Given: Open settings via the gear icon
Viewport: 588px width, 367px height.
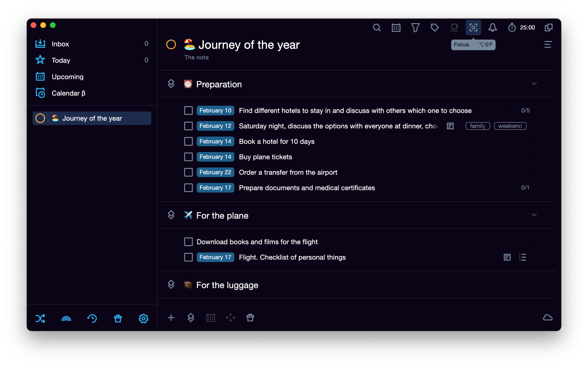Looking at the screenshot, I should [x=144, y=318].
